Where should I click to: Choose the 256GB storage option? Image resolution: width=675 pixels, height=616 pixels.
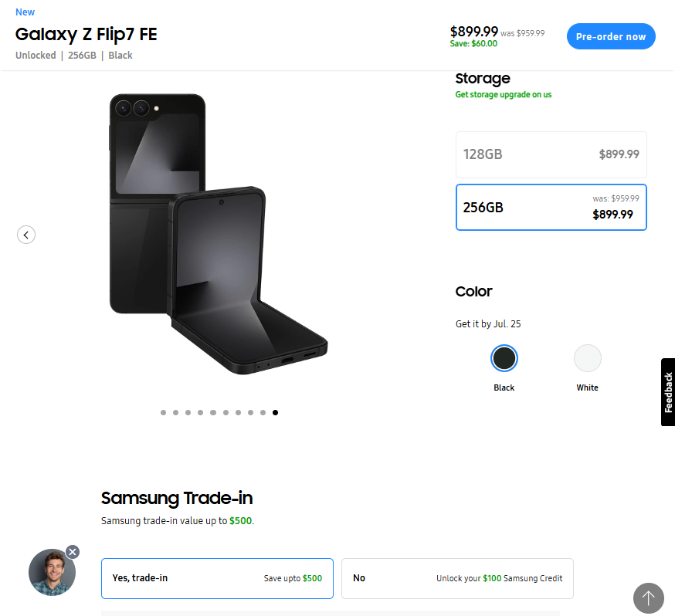click(x=551, y=207)
